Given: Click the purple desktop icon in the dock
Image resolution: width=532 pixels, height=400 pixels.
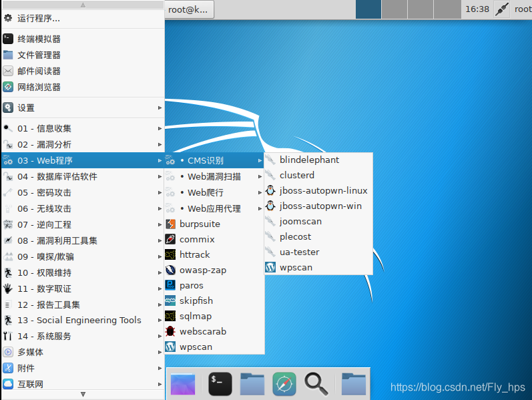Looking at the screenshot, I should point(183,384).
